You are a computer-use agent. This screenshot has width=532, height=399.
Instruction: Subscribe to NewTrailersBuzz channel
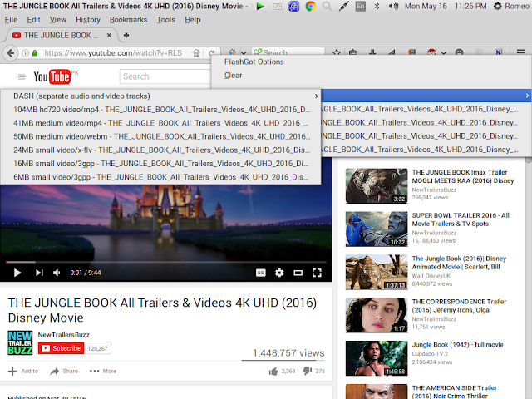click(61, 348)
